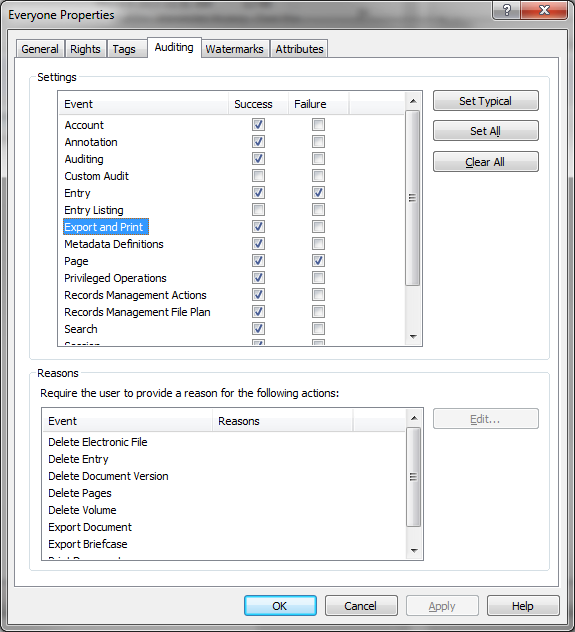Open the Watermarks tab
The width and height of the screenshot is (575, 632).
point(235,49)
